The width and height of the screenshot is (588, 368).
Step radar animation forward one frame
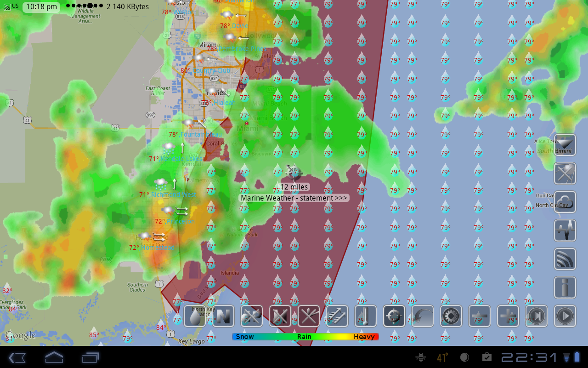[537, 316]
